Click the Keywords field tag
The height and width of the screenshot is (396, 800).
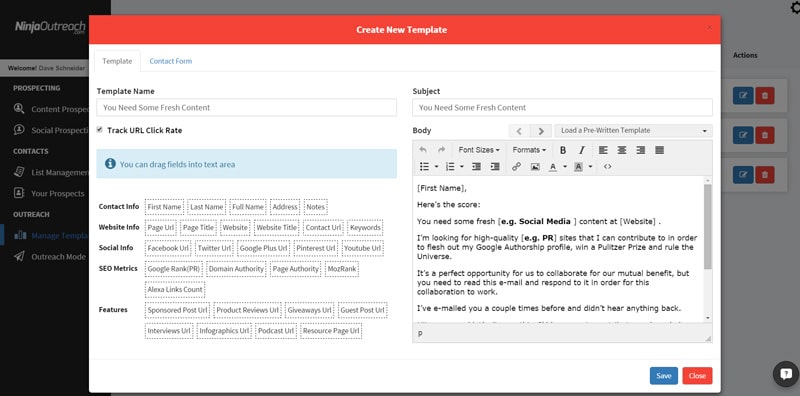tap(365, 228)
